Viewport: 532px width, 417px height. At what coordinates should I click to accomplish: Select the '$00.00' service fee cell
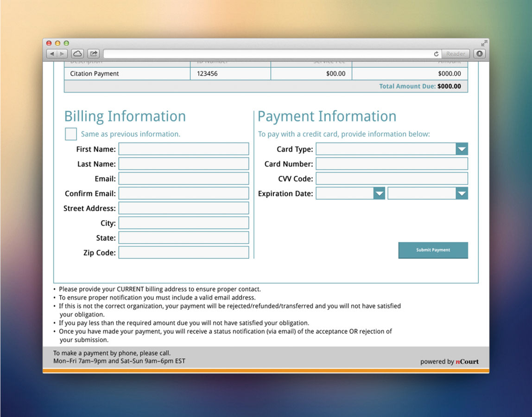click(311, 74)
